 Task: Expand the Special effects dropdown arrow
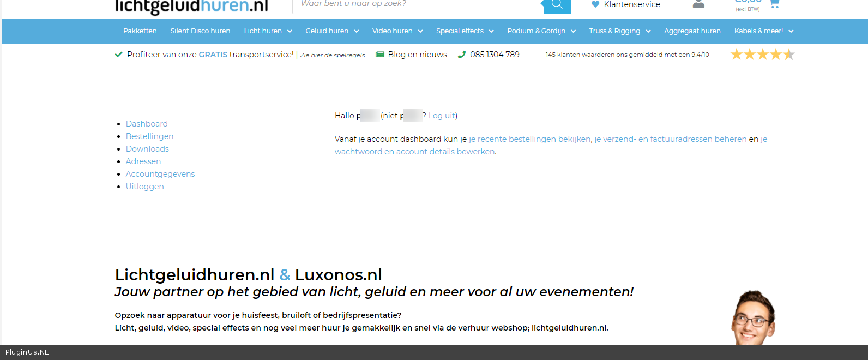(491, 31)
